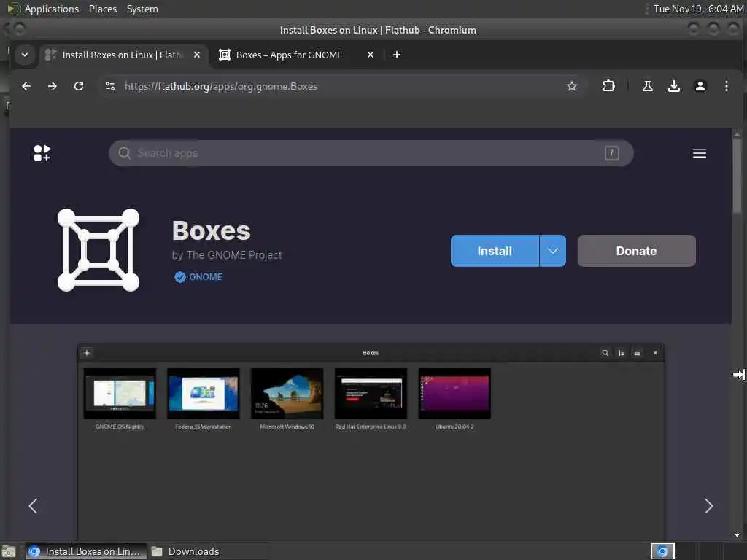Click the browser forward arrow
Screen dimensions: 747x560
(x=53, y=86)
